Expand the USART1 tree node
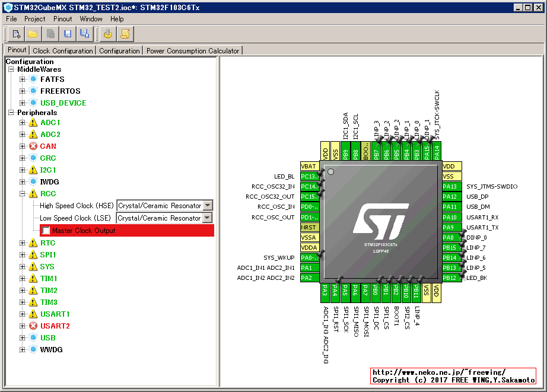Image resolution: width=547 pixels, height=392 pixels. 23,314
